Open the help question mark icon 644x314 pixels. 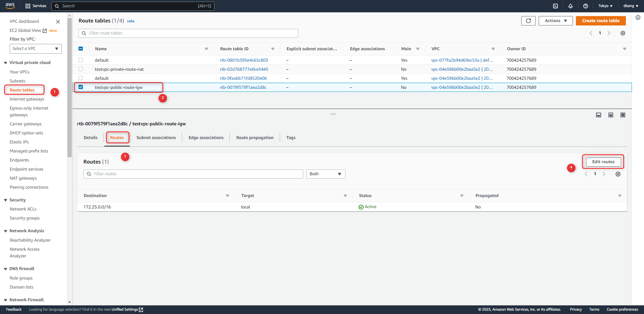[x=586, y=6]
